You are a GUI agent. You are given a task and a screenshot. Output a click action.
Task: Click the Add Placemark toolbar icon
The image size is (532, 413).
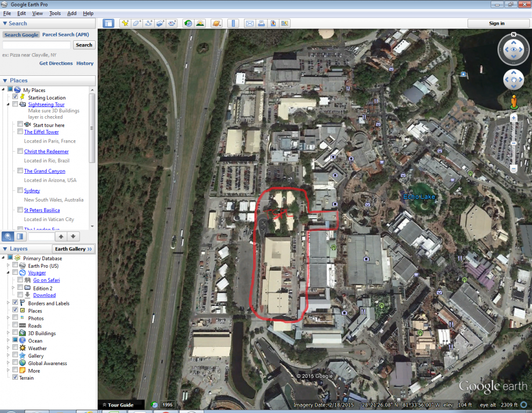[x=125, y=24]
